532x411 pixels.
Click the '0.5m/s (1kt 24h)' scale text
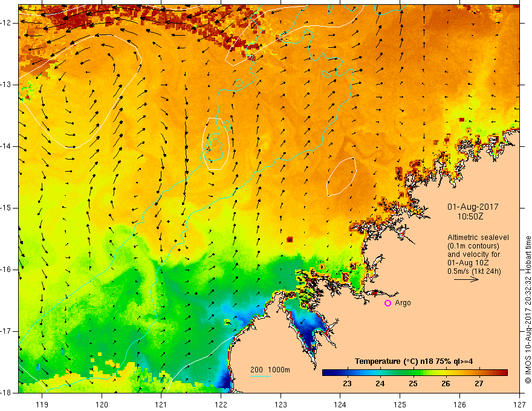coord(474,271)
